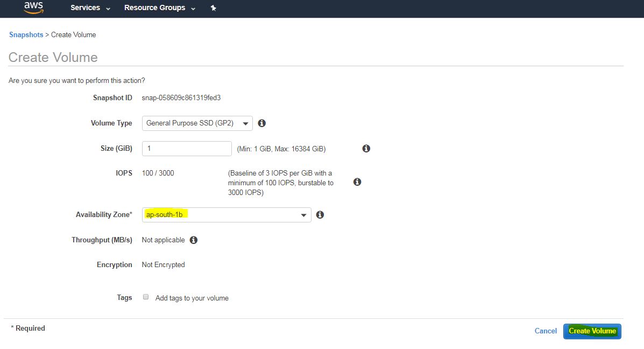Click the snapshot ID snap-058609c861319fed3 text
The width and height of the screenshot is (644, 349).
181,98
